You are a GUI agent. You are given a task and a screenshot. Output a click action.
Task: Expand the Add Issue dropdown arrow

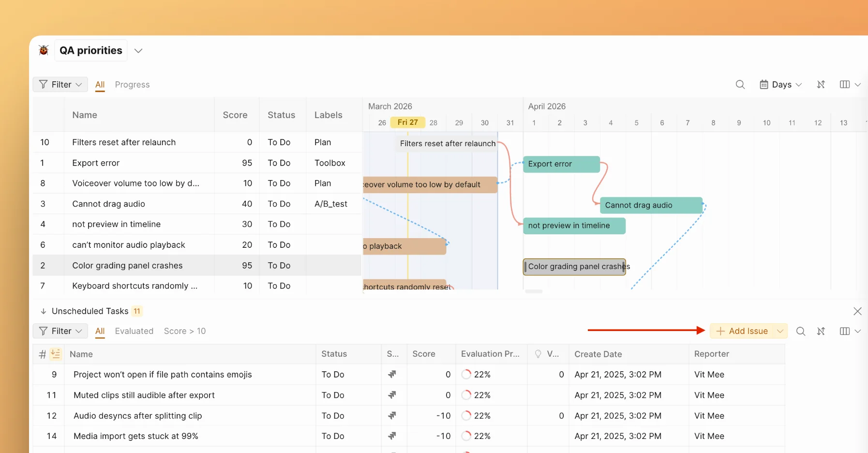(x=780, y=331)
